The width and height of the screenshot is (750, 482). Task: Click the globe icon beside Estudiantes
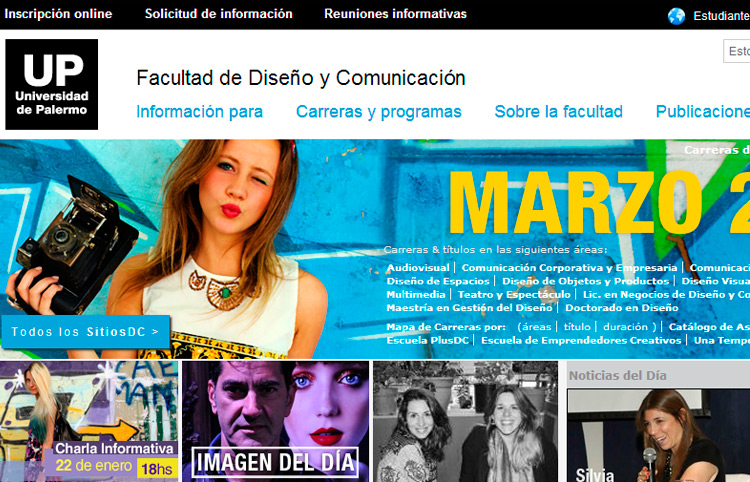677,15
